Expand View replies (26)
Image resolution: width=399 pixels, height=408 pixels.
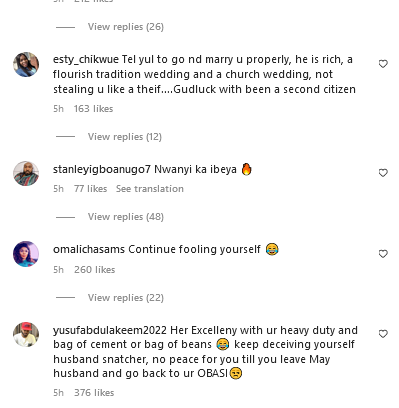coord(126,27)
